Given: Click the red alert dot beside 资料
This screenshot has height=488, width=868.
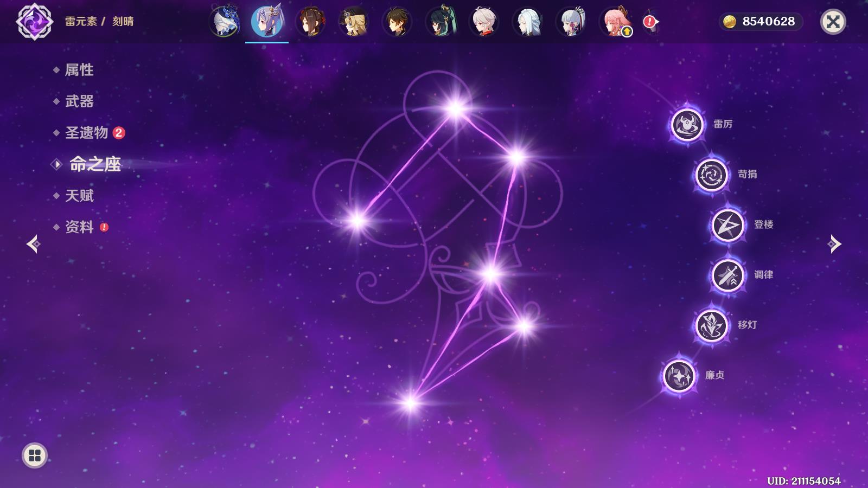Looking at the screenshot, I should (104, 227).
